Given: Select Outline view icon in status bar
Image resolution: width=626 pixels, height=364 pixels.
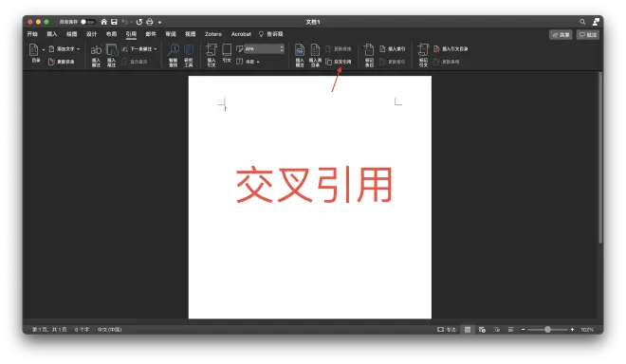Looking at the screenshot, I should pos(497,330).
